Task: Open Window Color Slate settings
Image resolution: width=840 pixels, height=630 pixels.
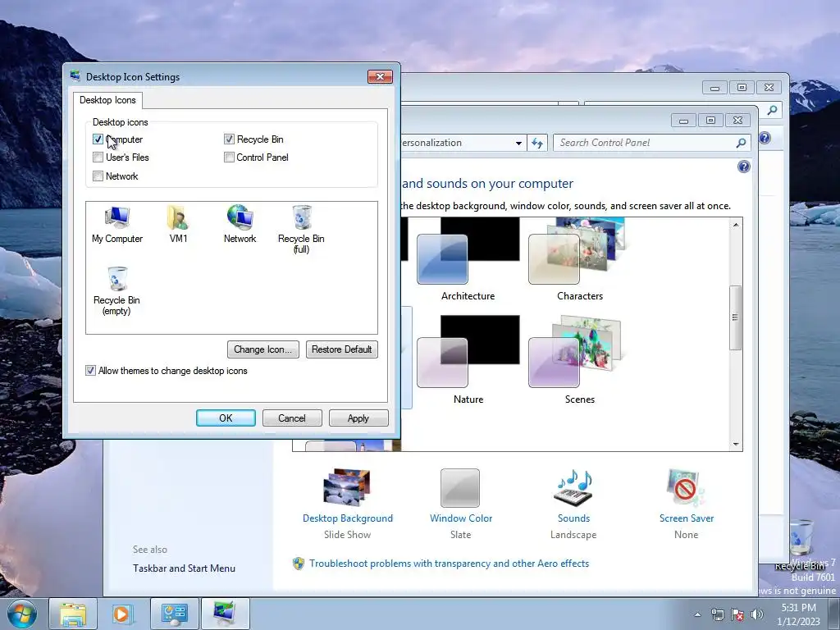Action: (x=460, y=487)
